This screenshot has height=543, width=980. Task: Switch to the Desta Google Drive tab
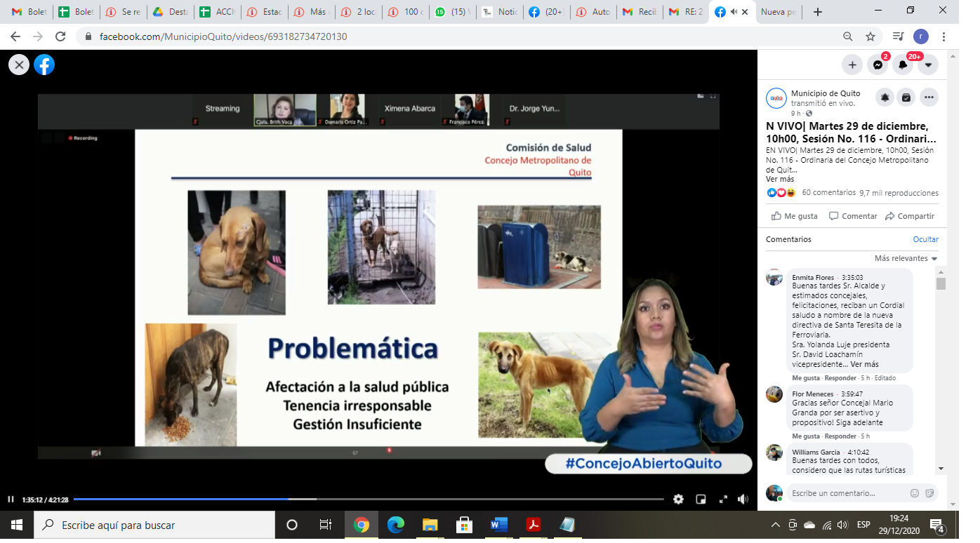(168, 12)
